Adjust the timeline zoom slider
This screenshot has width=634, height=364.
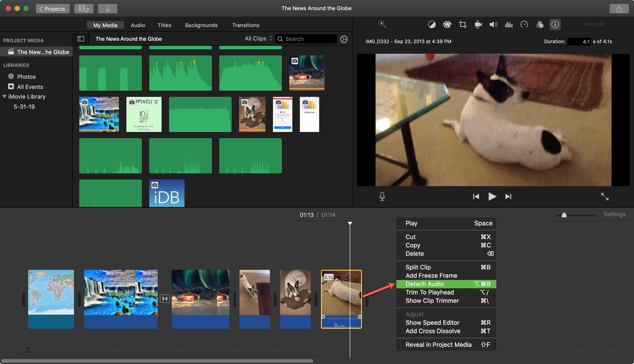coord(564,214)
